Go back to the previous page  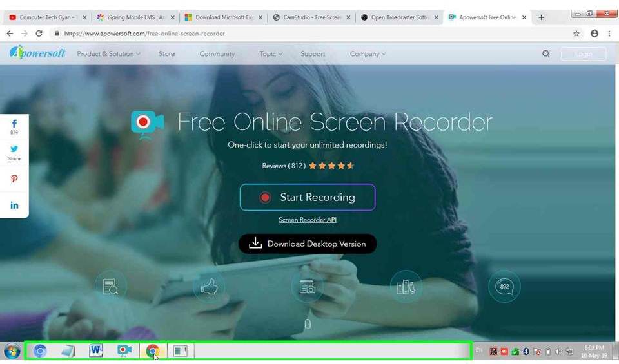click(x=10, y=34)
